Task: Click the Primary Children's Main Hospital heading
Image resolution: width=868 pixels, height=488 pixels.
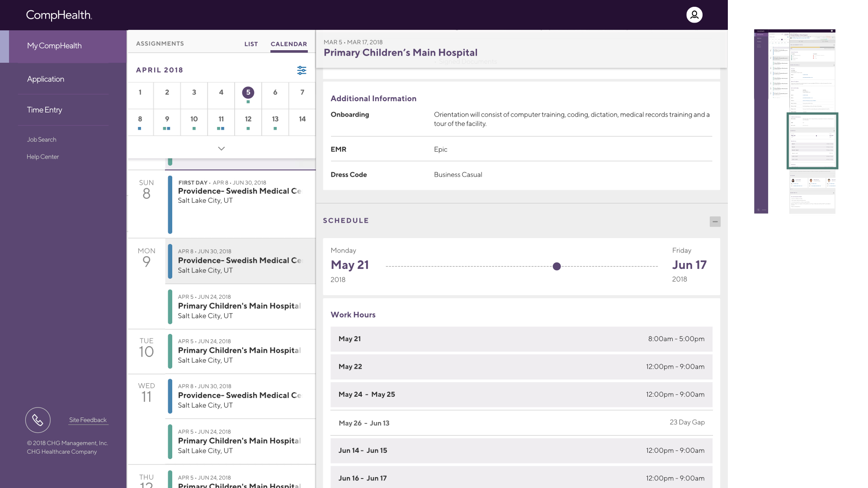Action: 401,53
